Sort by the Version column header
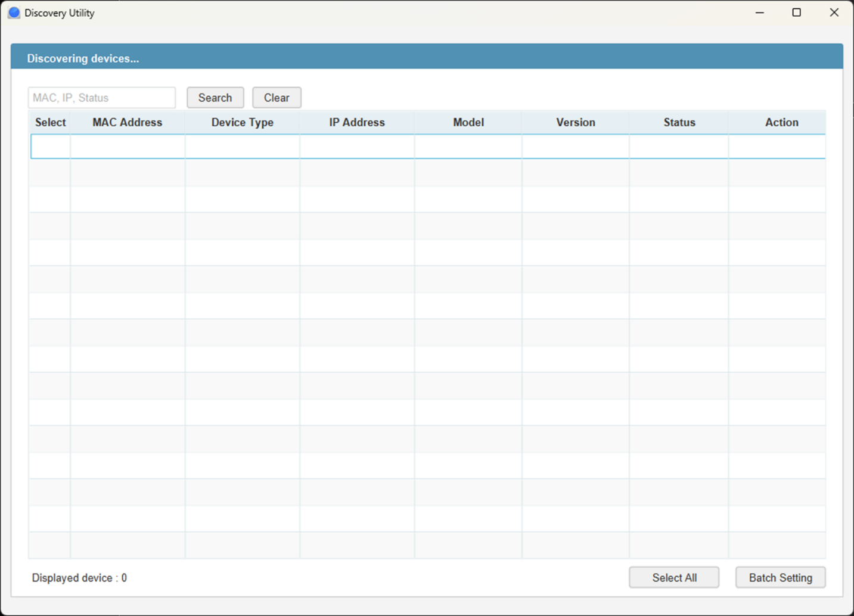This screenshot has height=616, width=854. tap(575, 122)
